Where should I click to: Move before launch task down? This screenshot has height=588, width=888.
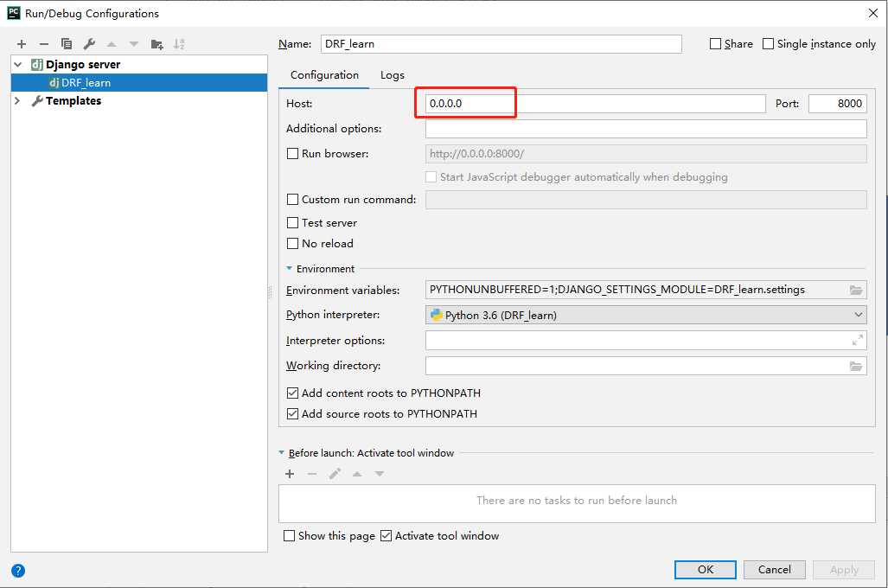[379, 474]
